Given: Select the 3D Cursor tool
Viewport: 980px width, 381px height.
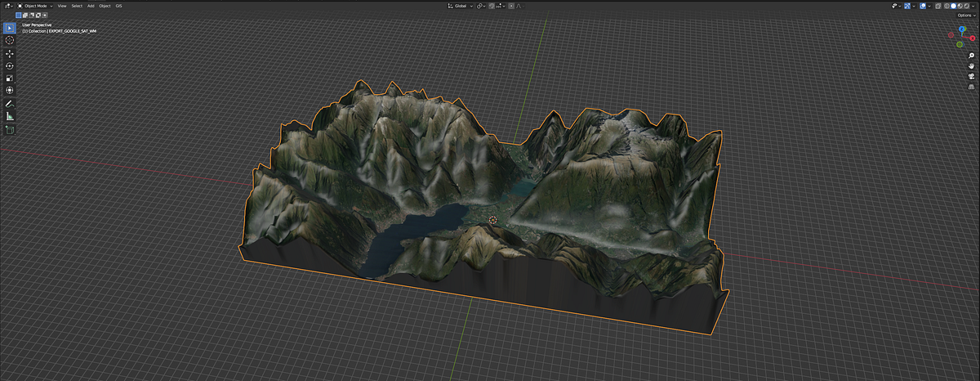Looking at the screenshot, I should 10,40.
